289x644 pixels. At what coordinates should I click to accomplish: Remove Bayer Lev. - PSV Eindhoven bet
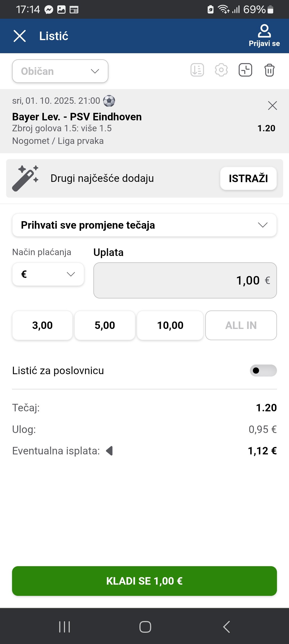point(272,106)
